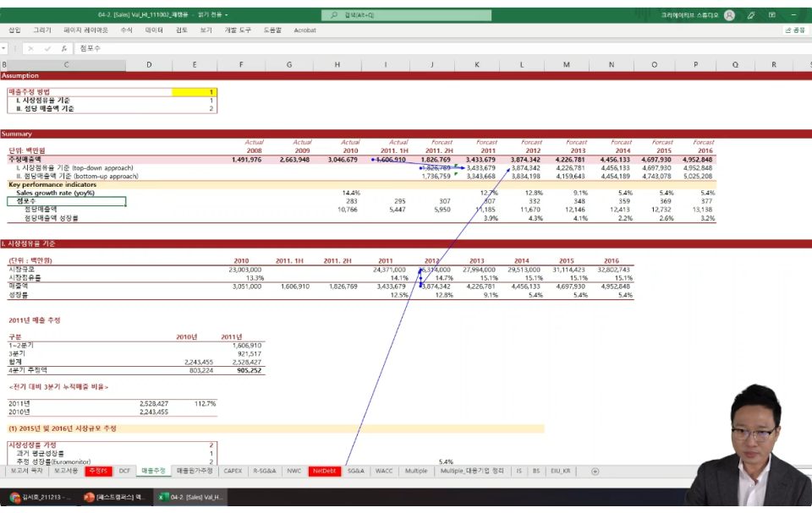812x513 pixels.
Task: Select the 2011년 매출 추정 heading
Action: click(x=34, y=320)
